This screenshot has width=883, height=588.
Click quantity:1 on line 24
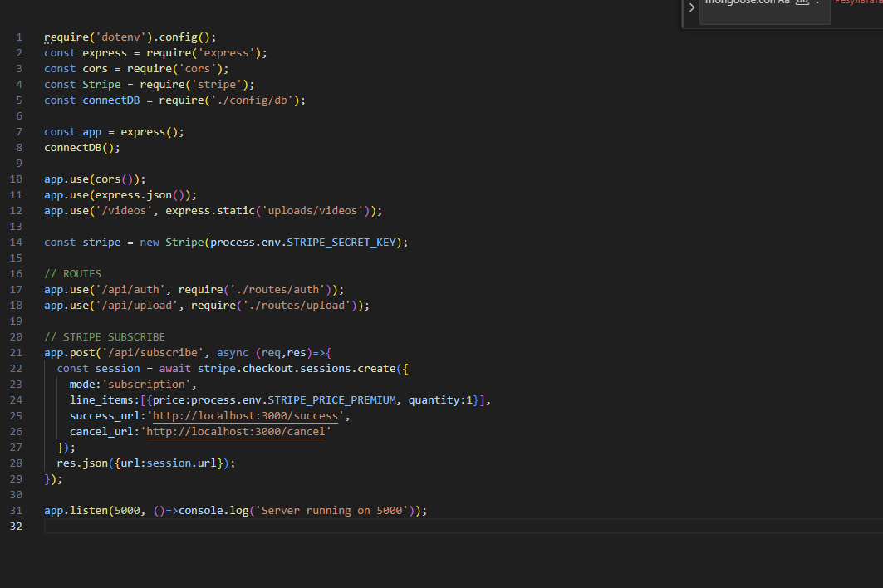coord(440,399)
